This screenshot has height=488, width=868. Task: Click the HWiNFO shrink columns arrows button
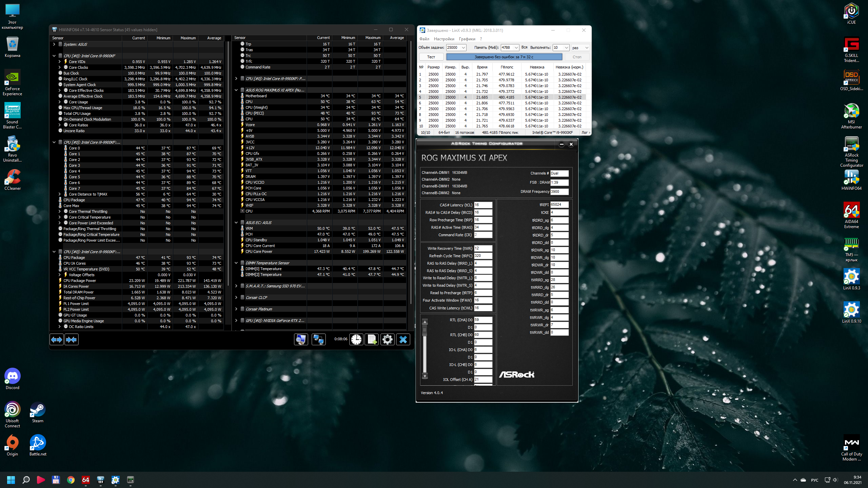[x=71, y=339]
